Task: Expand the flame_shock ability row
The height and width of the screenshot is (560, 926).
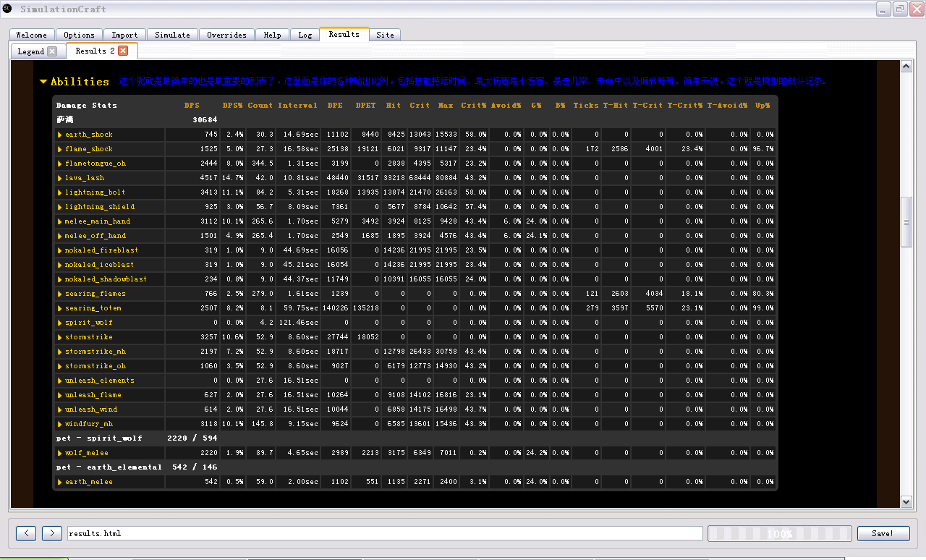Action: click(x=60, y=149)
